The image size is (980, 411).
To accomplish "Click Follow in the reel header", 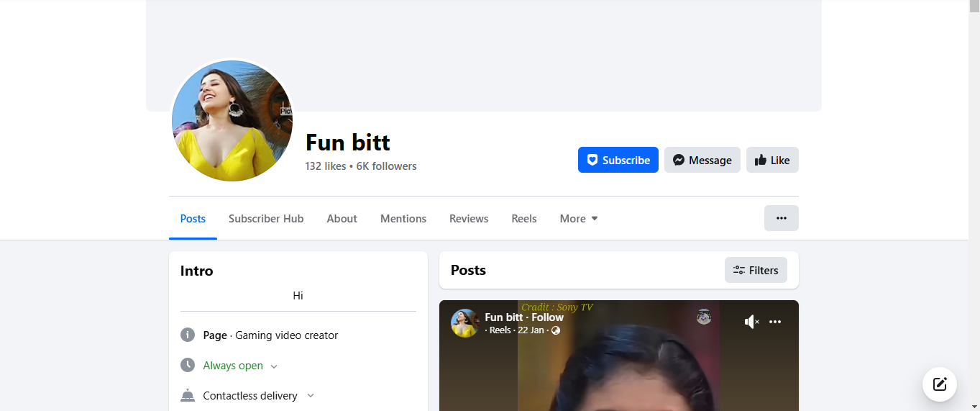I will tap(548, 317).
